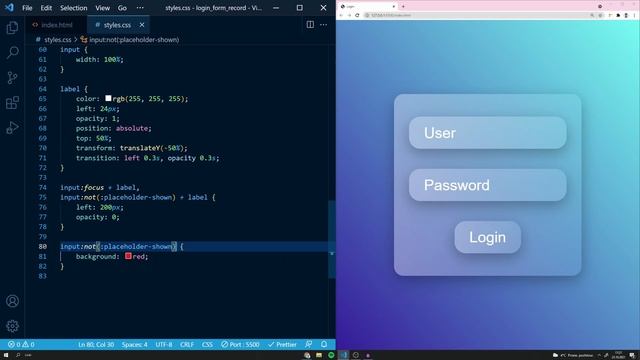Viewport: 640px width, 360px height.
Task: Open the File menu
Action: [x=27, y=8]
